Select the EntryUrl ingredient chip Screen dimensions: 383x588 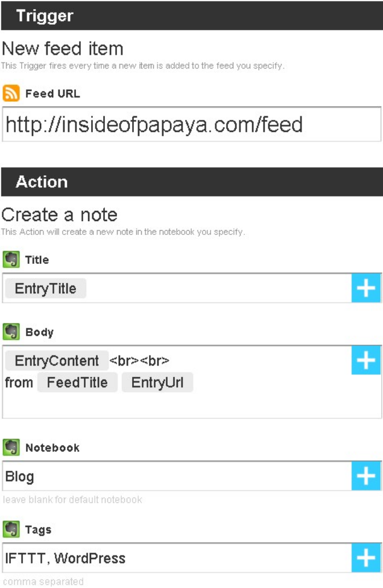pyautogui.click(x=157, y=383)
